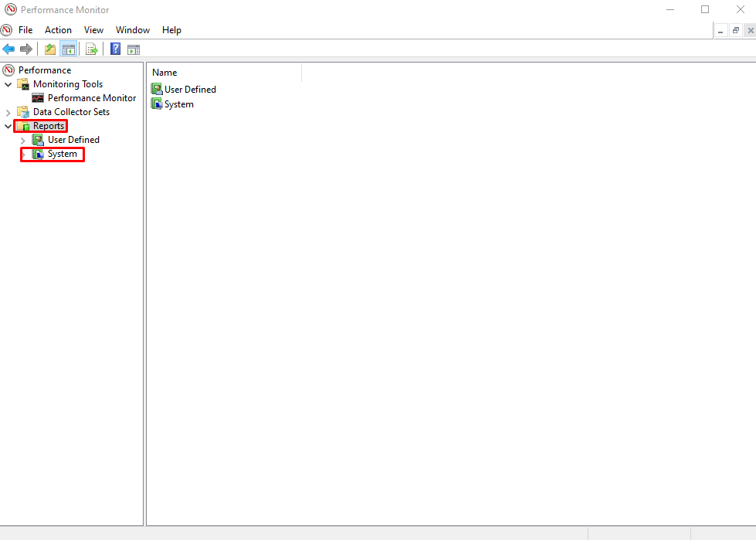Click the Show/Hide Action Pane icon
The height and width of the screenshot is (540, 756).
[134, 49]
